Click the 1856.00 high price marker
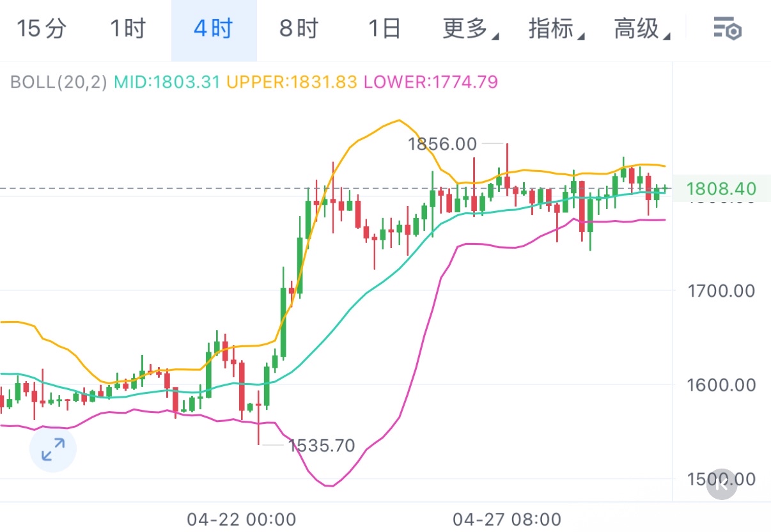Image resolution: width=771 pixels, height=532 pixels. click(442, 145)
